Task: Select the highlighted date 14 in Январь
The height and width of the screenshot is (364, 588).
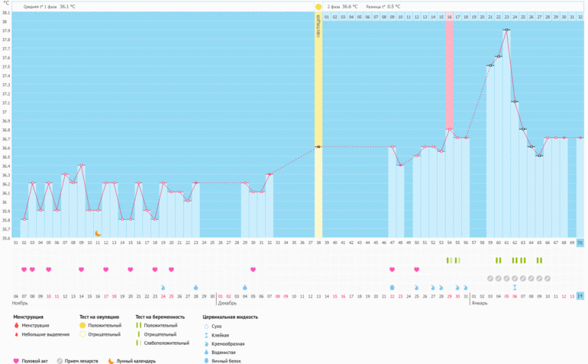Action: point(580,296)
